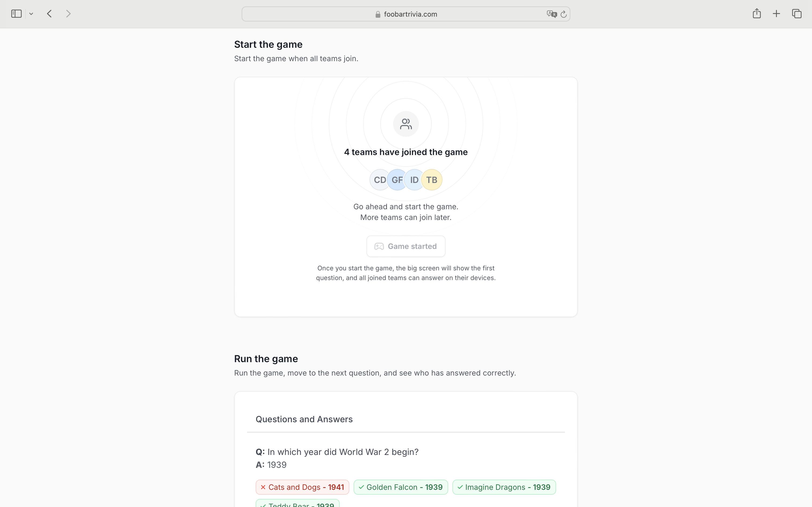Click the yellow TB team avatar
The image size is (812, 507).
pos(432,180)
